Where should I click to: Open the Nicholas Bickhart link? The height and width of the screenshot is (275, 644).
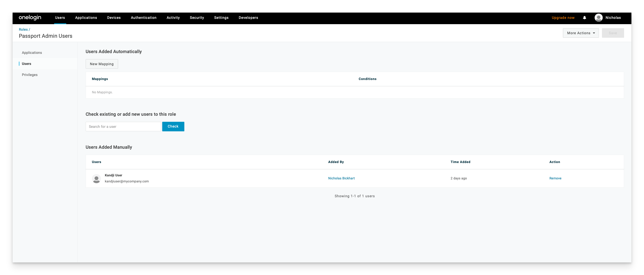tap(341, 178)
